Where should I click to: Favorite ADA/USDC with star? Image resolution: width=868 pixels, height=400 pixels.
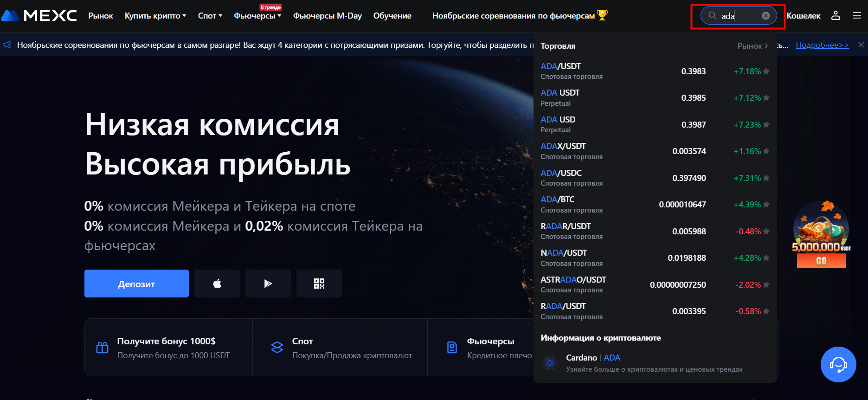coord(766,178)
